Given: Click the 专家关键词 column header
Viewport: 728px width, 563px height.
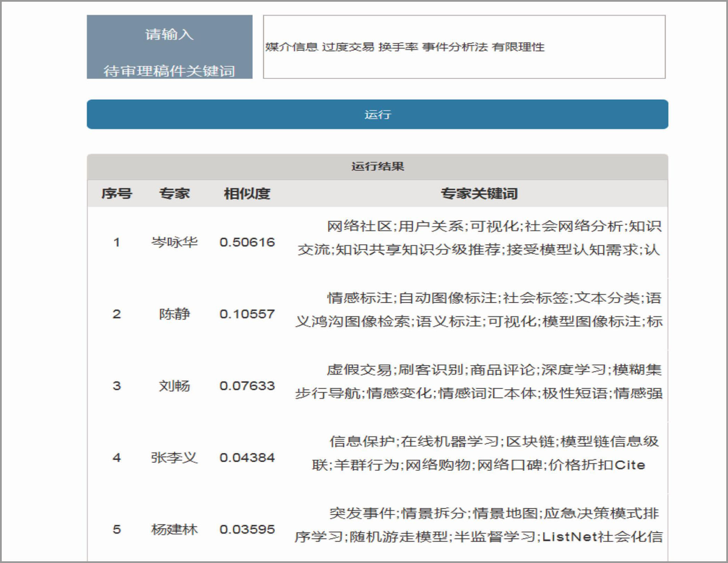Looking at the screenshot, I should tap(479, 193).
